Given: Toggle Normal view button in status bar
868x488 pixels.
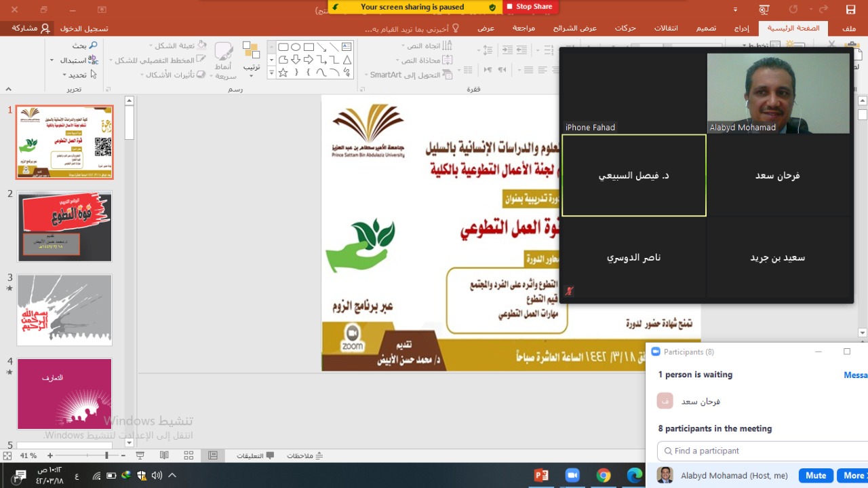Looking at the screenshot, I should point(213,455).
